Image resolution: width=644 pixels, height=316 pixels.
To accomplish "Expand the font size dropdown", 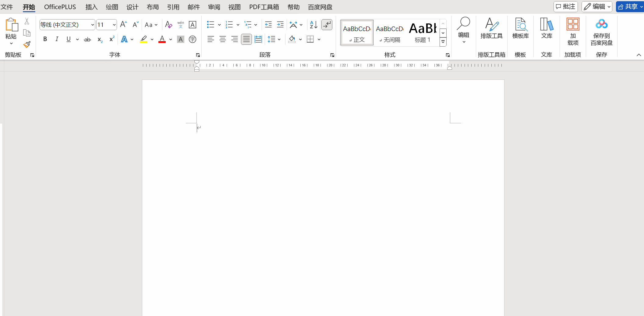I will point(114,25).
